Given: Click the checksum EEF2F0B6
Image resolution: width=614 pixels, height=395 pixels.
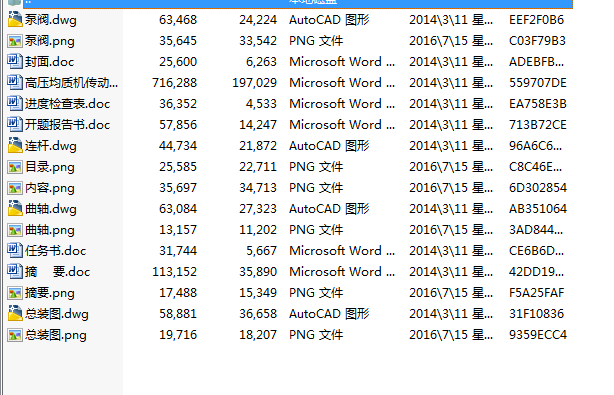Looking at the screenshot, I should point(536,20).
